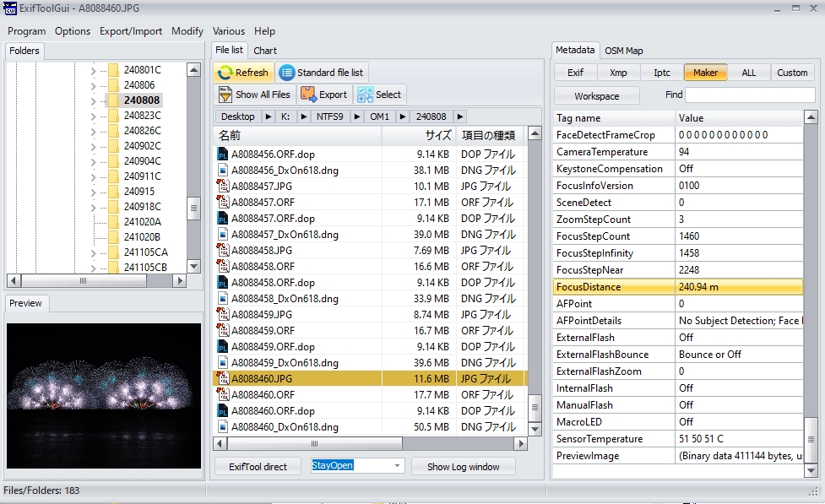Open the breadcrumb arrow after Desktop

tap(269, 117)
